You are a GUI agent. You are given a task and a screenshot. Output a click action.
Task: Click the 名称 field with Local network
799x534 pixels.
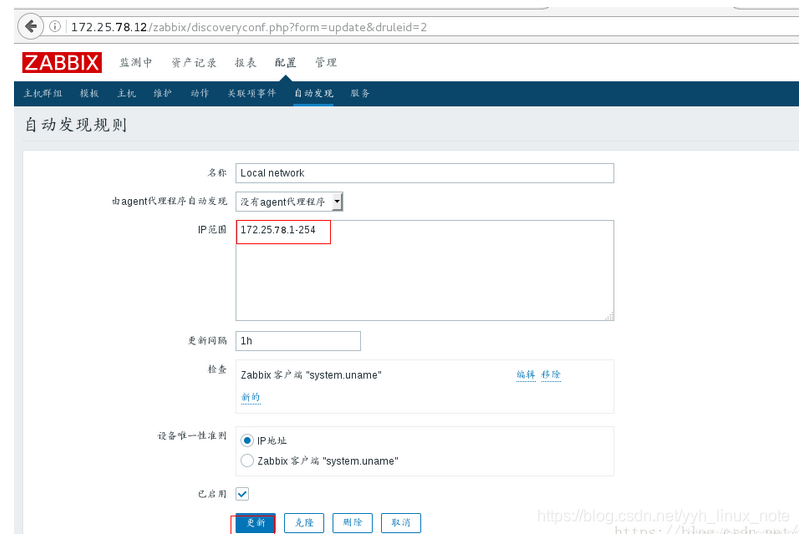point(424,173)
